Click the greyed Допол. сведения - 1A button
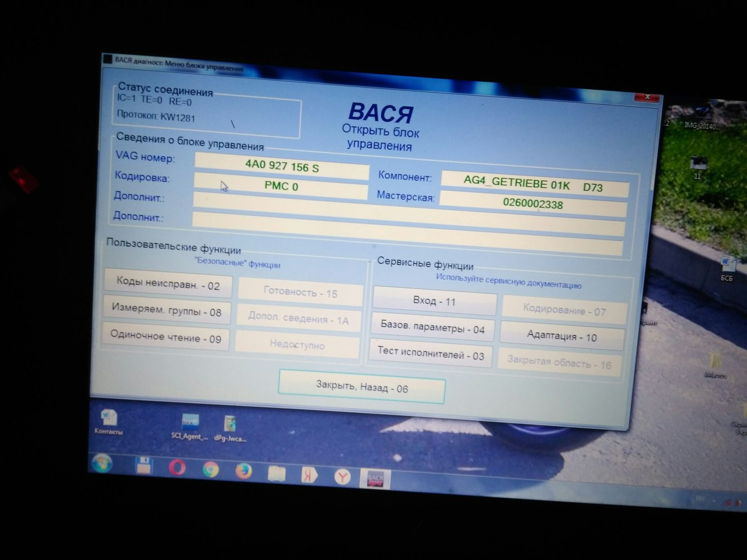 coord(298,319)
